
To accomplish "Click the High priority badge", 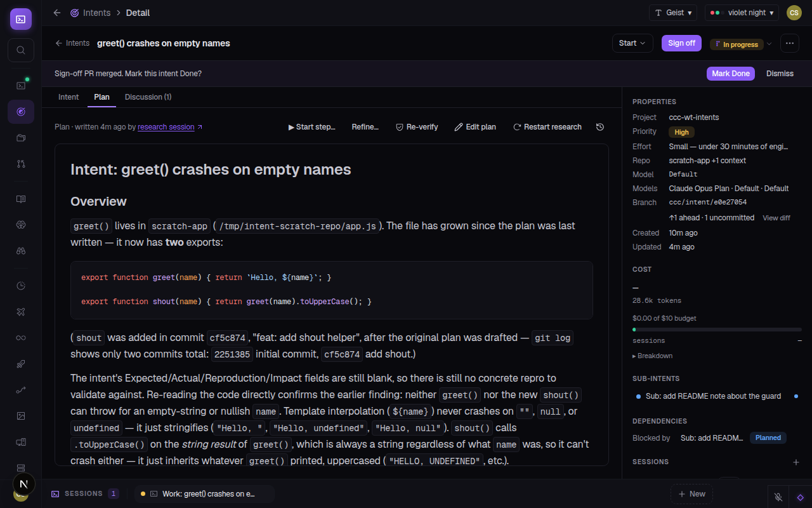I will (681, 132).
